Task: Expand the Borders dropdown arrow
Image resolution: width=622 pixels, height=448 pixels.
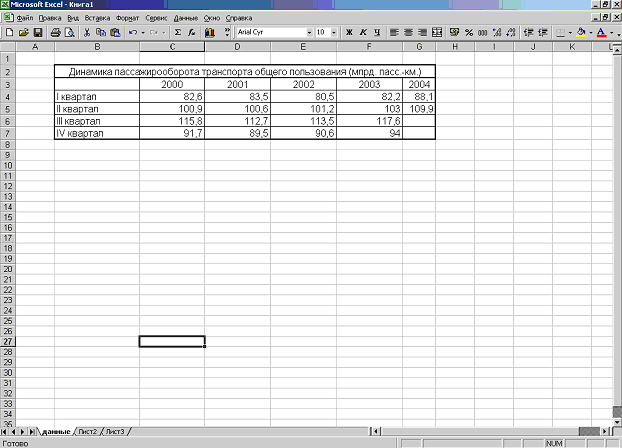Action: pyautogui.click(x=568, y=33)
